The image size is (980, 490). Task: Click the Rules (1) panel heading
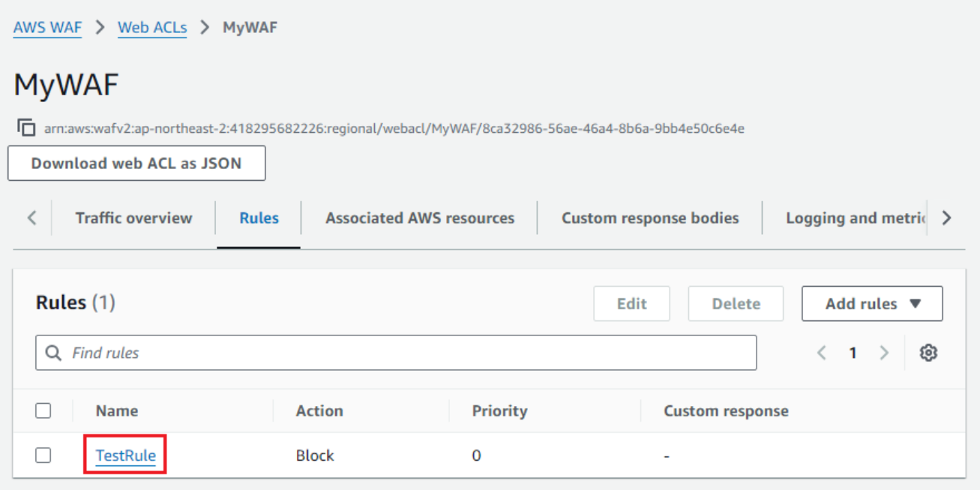point(75,303)
